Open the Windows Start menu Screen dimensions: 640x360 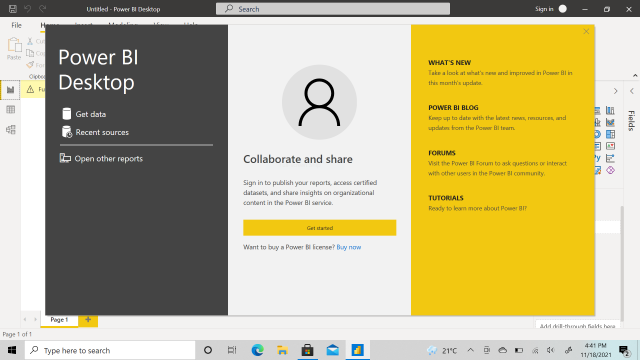(12, 350)
